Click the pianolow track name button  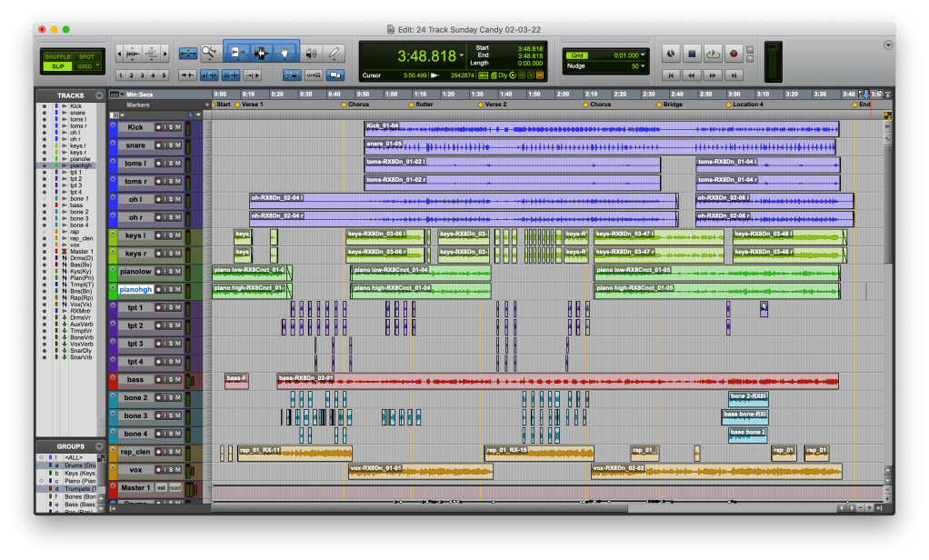coord(135,272)
